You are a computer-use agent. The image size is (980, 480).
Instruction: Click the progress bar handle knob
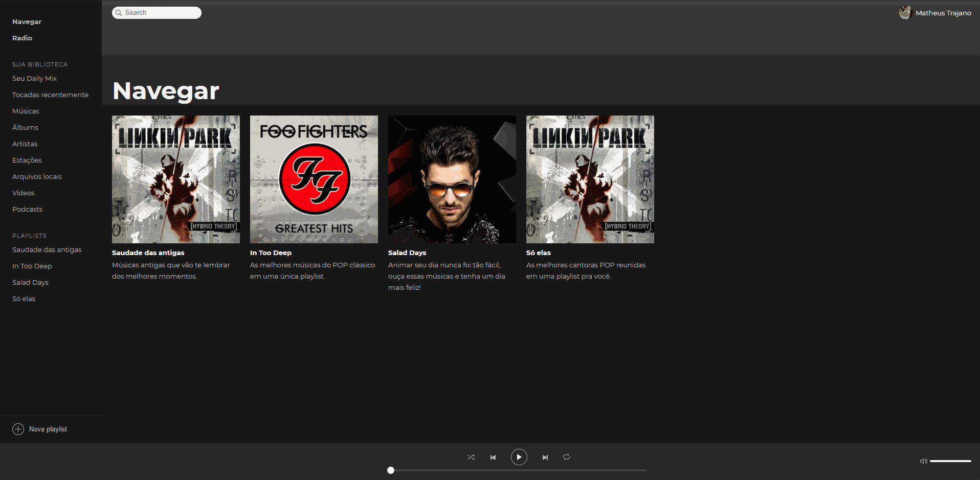[x=391, y=470]
